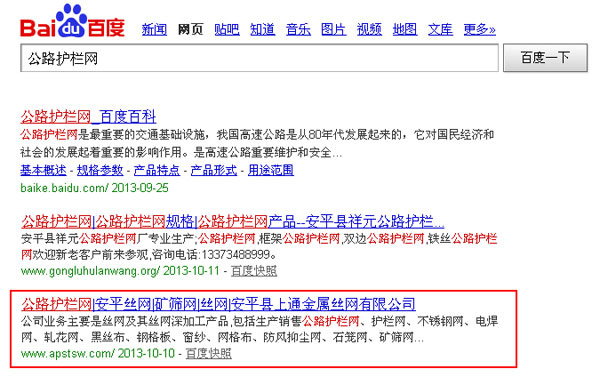The width and height of the screenshot is (600, 377).
Task: Select the 网页 web tab
Action: tap(190, 29)
